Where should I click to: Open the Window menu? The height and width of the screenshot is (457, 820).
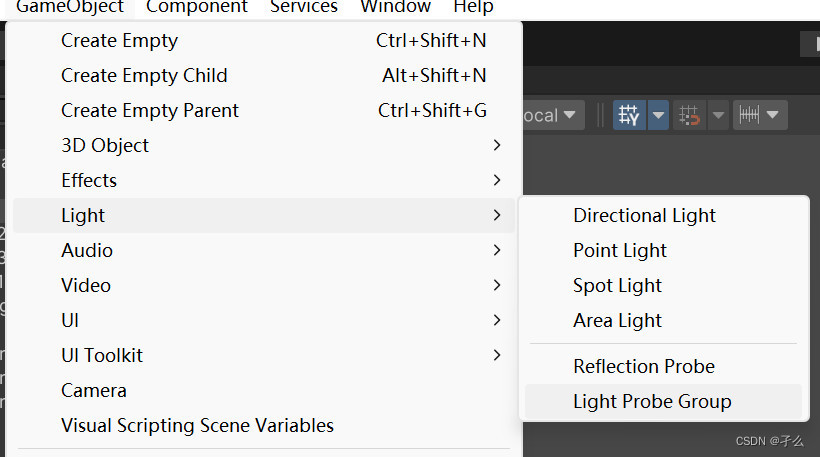pyautogui.click(x=395, y=7)
